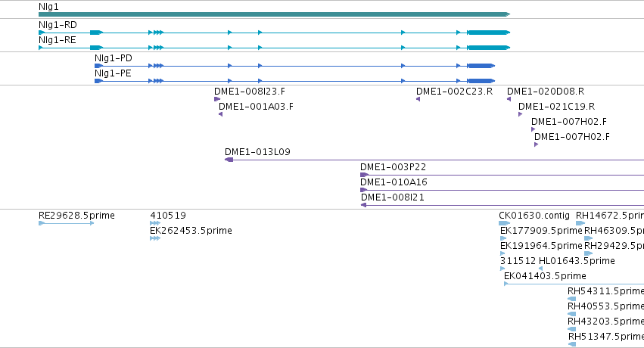Select the DME1-002C23.R label
This screenshot has height=348, width=644.
[x=454, y=92]
